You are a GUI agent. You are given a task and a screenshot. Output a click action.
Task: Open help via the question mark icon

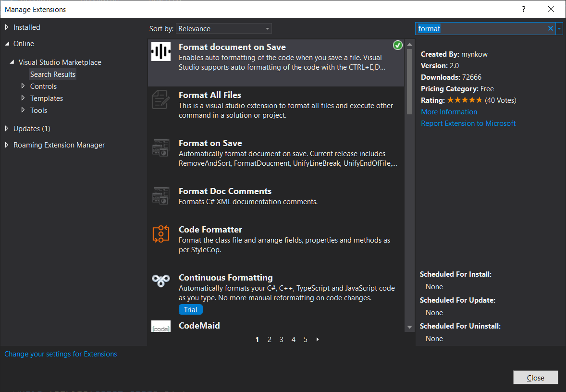point(523,9)
